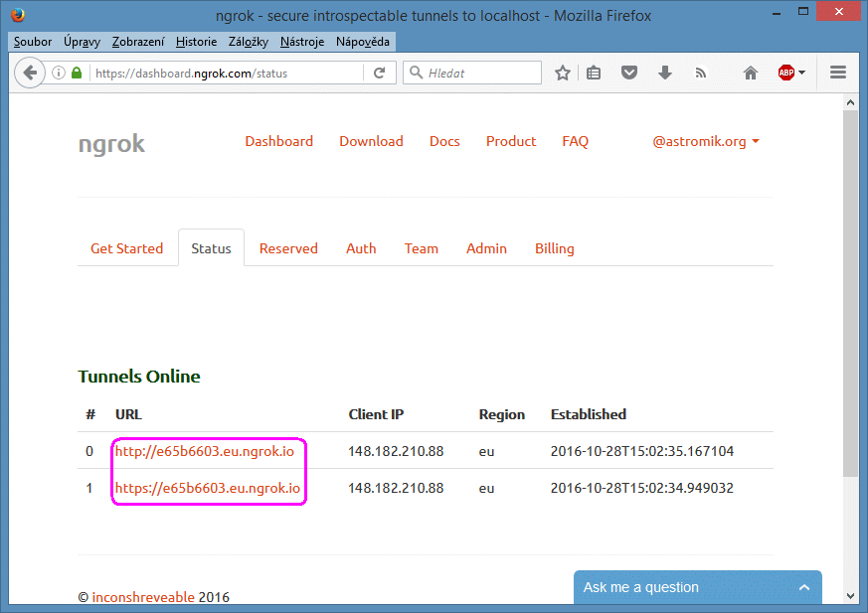The width and height of the screenshot is (868, 613).
Task: Click Client IP 148.182.210.88 in row 1
Action: tap(396, 488)
